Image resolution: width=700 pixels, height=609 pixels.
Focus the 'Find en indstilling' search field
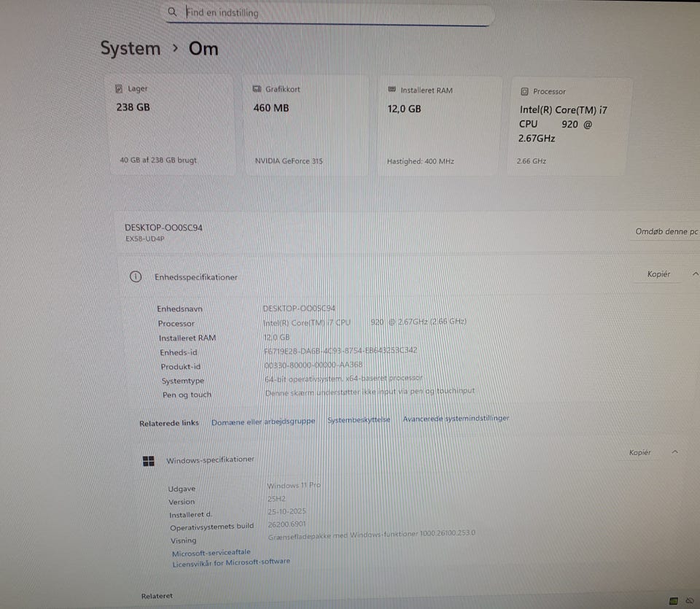330,14
